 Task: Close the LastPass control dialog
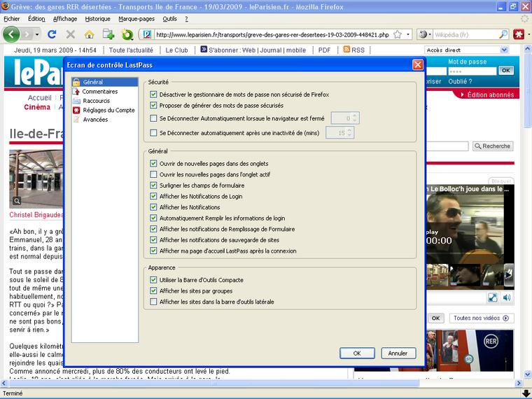pyautogui.click(x=418, y=64)
